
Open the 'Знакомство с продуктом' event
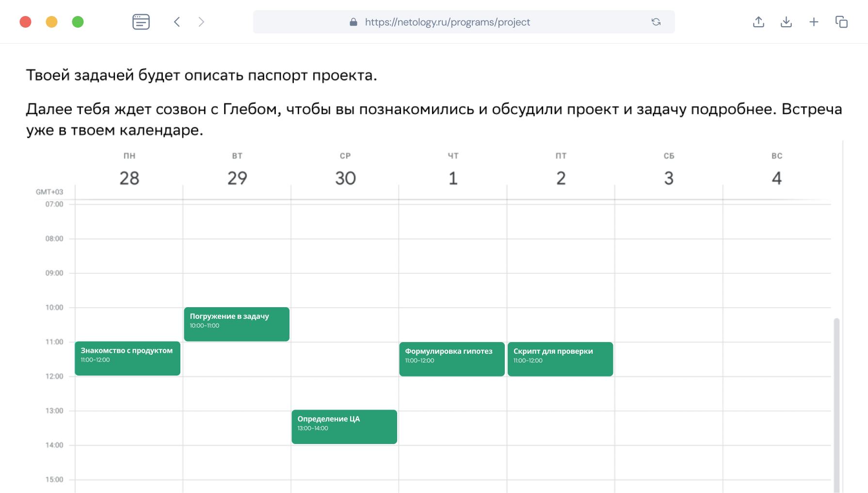(x=128, y=359)
